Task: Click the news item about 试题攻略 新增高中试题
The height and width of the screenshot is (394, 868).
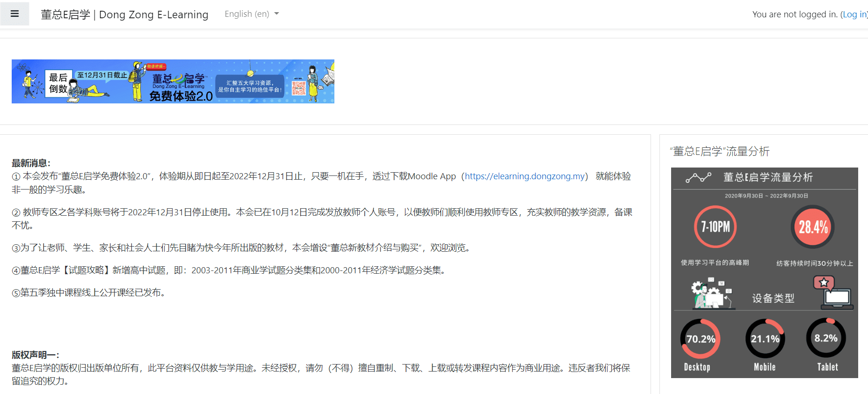Action: tap(229, 270)
